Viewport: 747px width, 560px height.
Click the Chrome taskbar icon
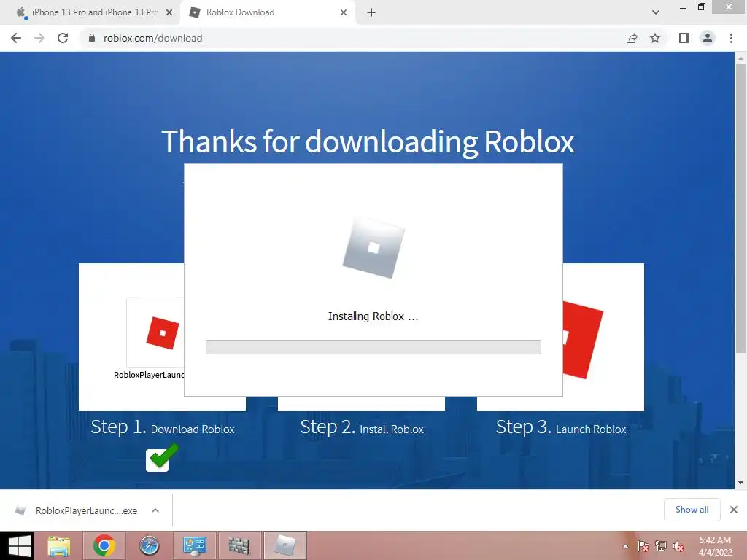104,545
